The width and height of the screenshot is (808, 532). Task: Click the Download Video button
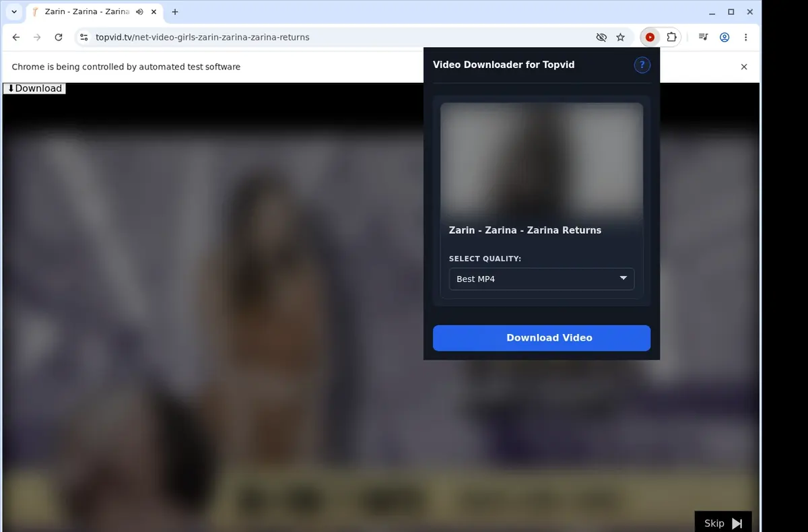(541, 338)
